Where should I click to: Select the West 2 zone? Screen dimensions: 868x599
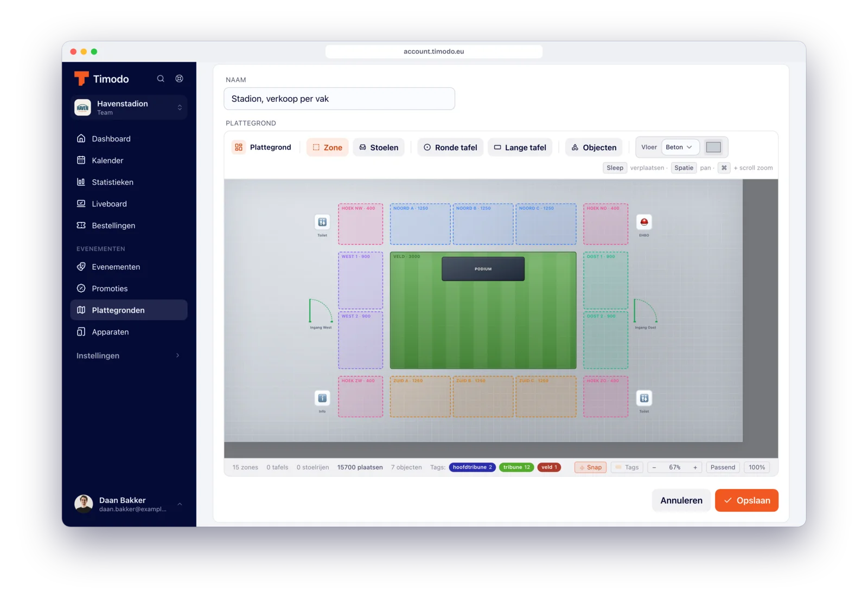pos(361,340)
